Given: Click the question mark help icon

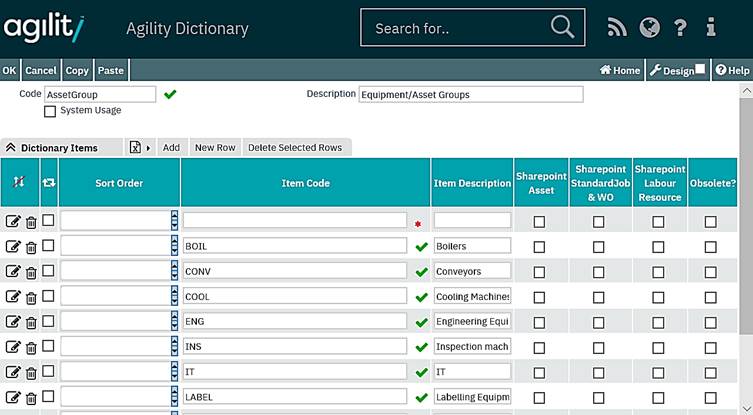Looking at the screenshot, I should (x=680, y=28).
